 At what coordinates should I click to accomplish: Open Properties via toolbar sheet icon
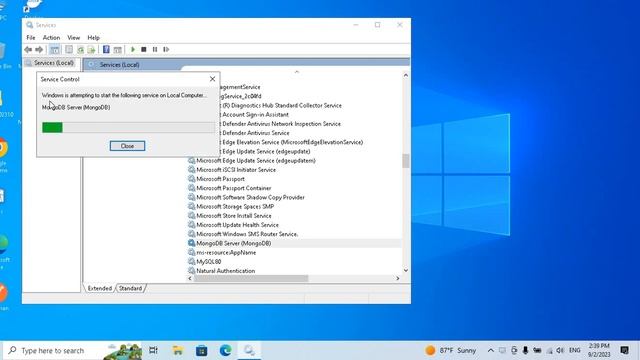tap(69, 49)
